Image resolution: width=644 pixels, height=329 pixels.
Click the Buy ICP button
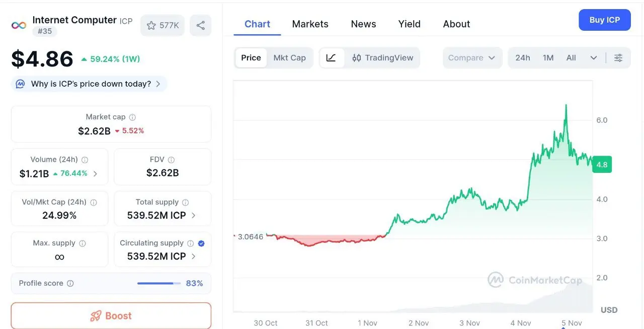(604, 20)
